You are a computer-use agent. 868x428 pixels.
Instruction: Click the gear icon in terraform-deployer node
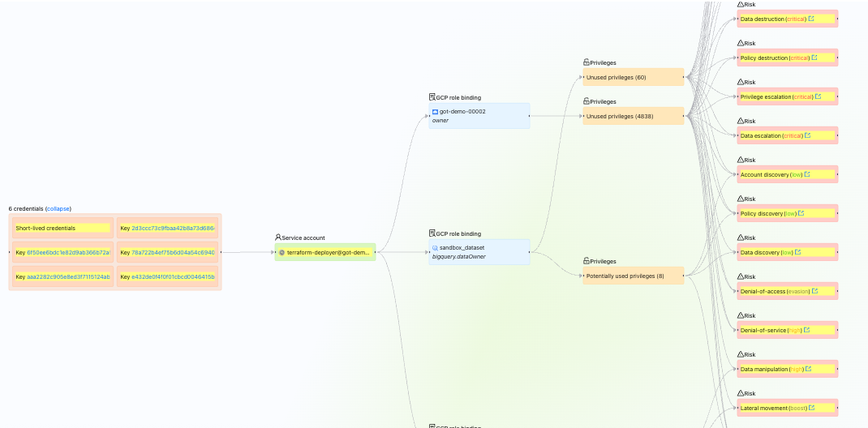click(x=281, y=253)
